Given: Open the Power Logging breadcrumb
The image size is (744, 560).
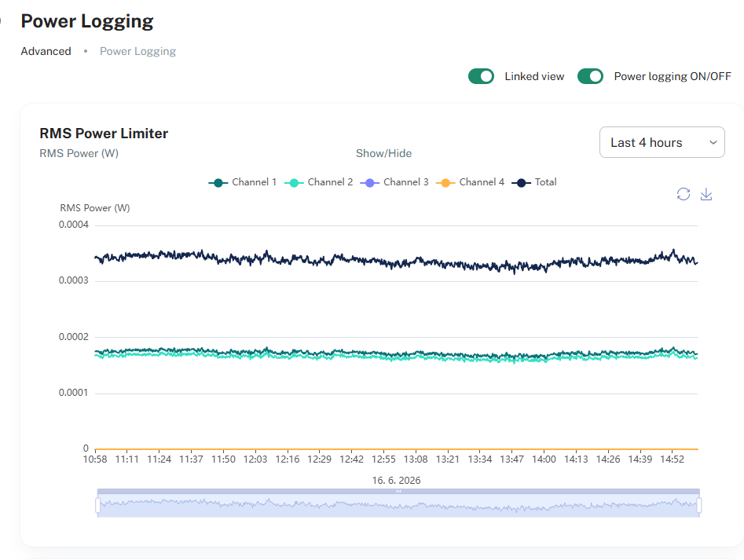Looking at the screenshot, I should 137,51.
